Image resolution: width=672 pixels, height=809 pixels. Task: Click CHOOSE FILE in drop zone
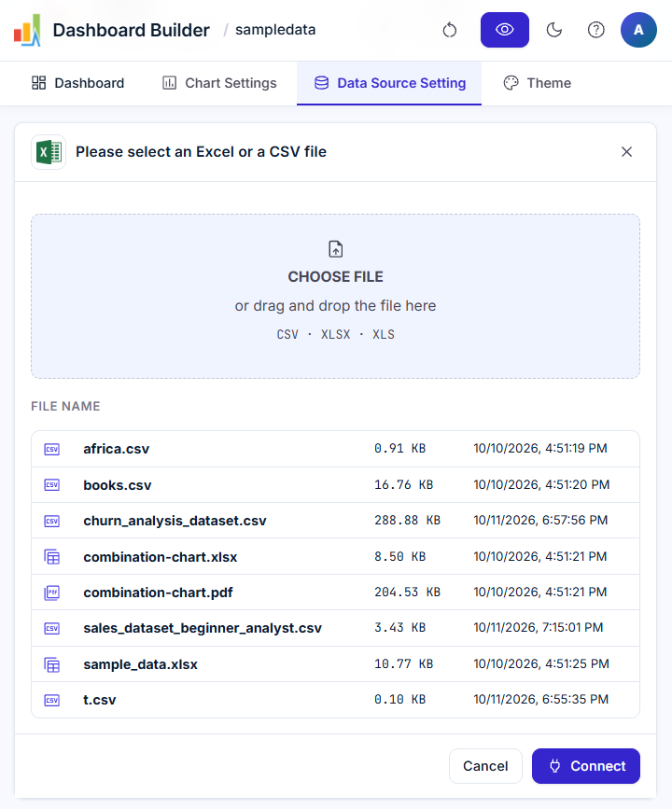tap(335, 276)
